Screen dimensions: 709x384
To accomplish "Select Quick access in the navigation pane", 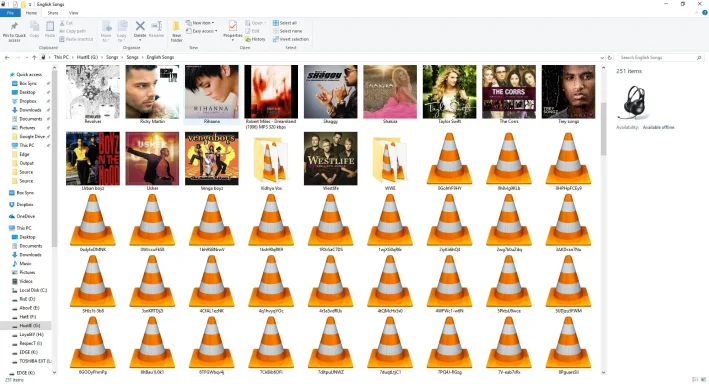I will click(x=29, y=75).
